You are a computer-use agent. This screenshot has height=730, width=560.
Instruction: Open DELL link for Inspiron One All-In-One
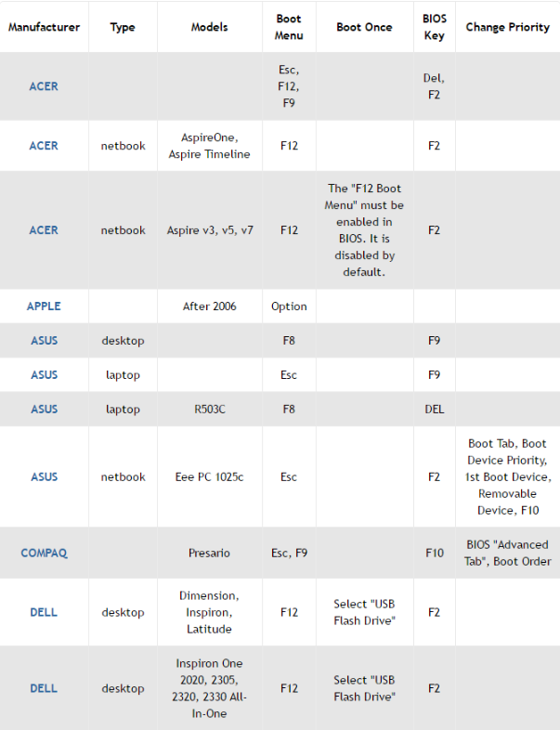(44, 688)
